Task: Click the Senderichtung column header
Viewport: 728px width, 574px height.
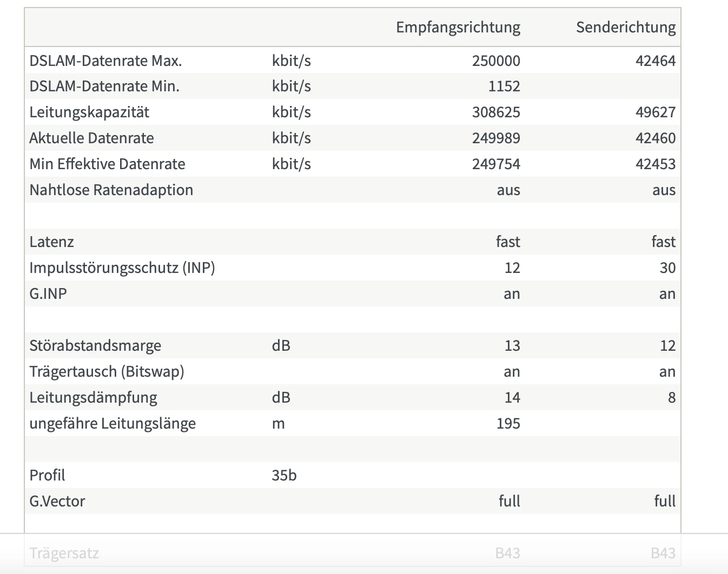Action: coord(625,28)
